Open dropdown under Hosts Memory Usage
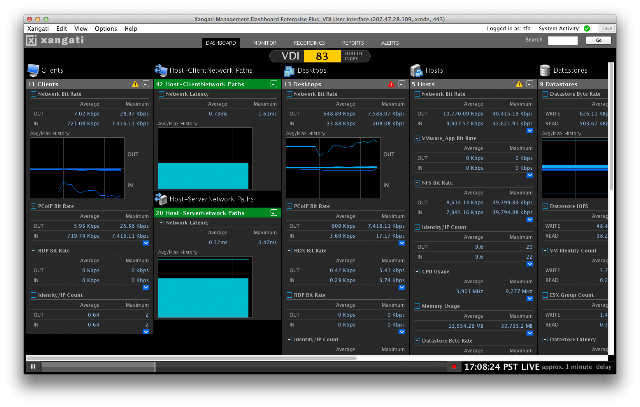The width and height of the screenshot is (640, 407). [x=529, y=333]
